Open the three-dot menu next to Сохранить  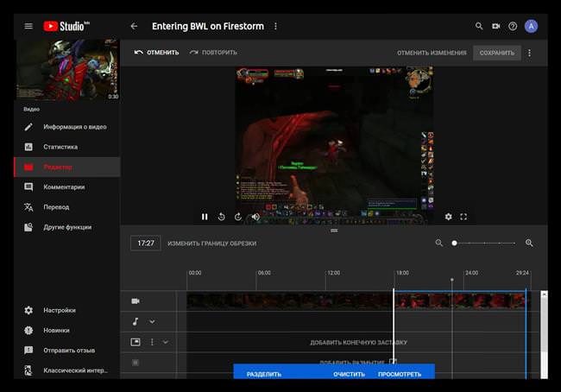tap(530, 53)
